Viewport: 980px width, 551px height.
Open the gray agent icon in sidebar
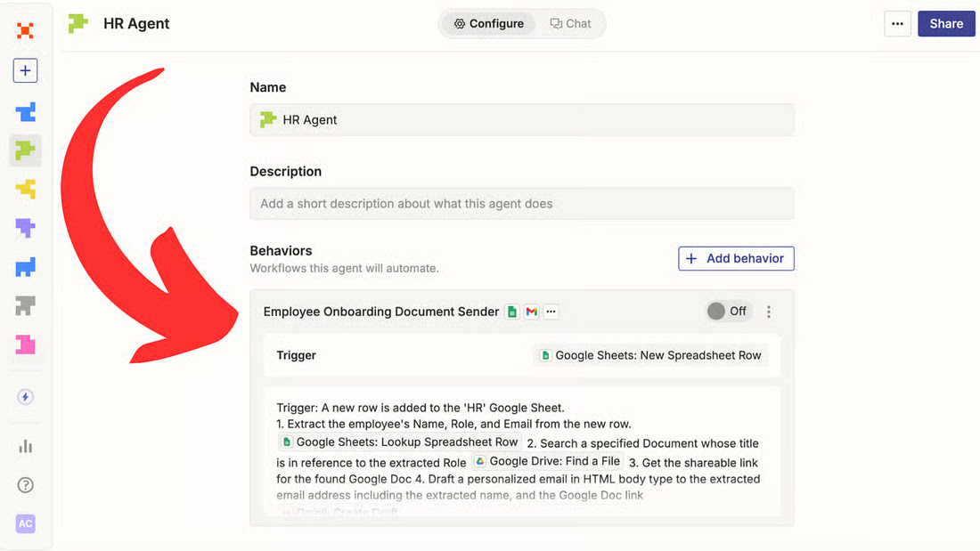click(x=25, y=305)
